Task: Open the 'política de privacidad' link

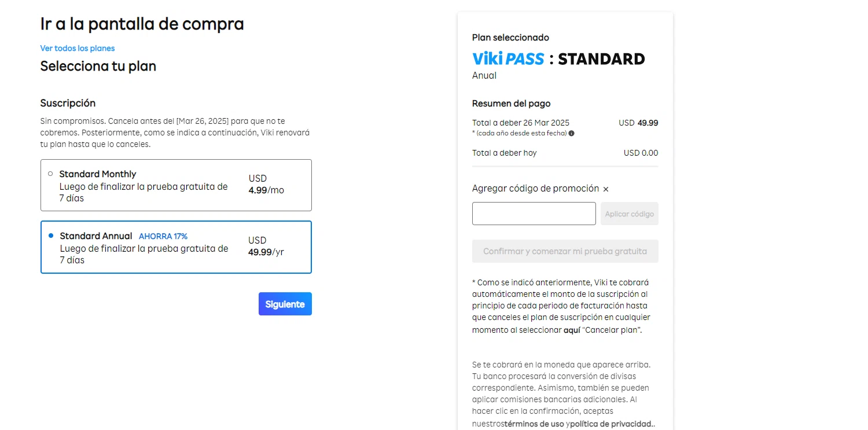Action: point(611,424)
